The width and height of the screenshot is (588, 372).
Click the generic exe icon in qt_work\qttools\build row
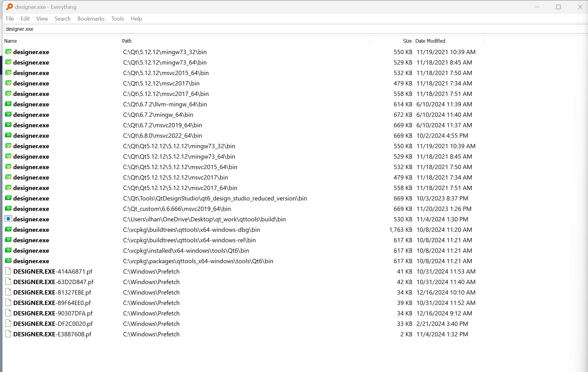[x=8, y=219]
